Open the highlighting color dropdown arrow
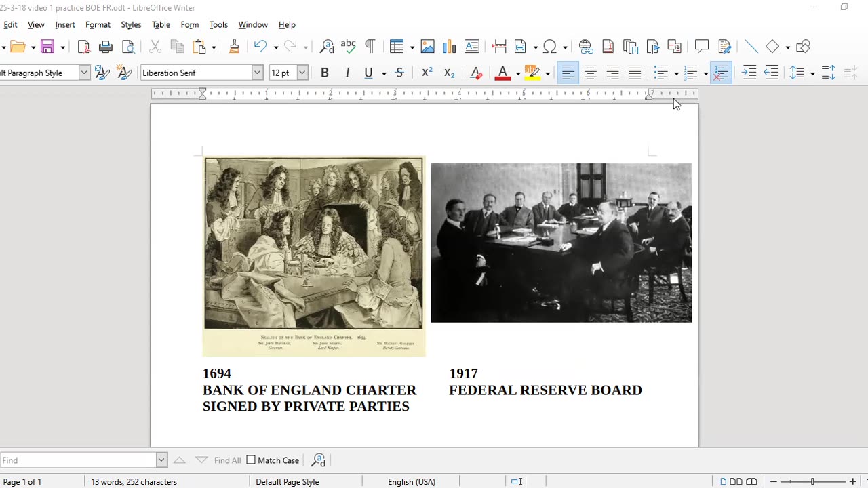The width and height of the screenshot is (868, 488). (547, 73)
